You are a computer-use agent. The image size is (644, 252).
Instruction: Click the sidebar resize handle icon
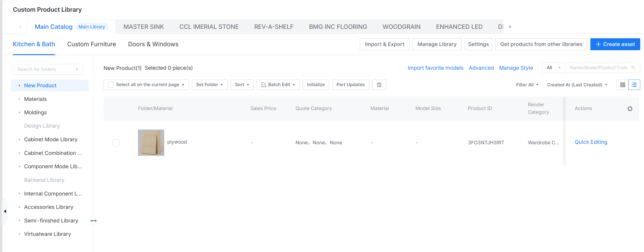point(93,220)
